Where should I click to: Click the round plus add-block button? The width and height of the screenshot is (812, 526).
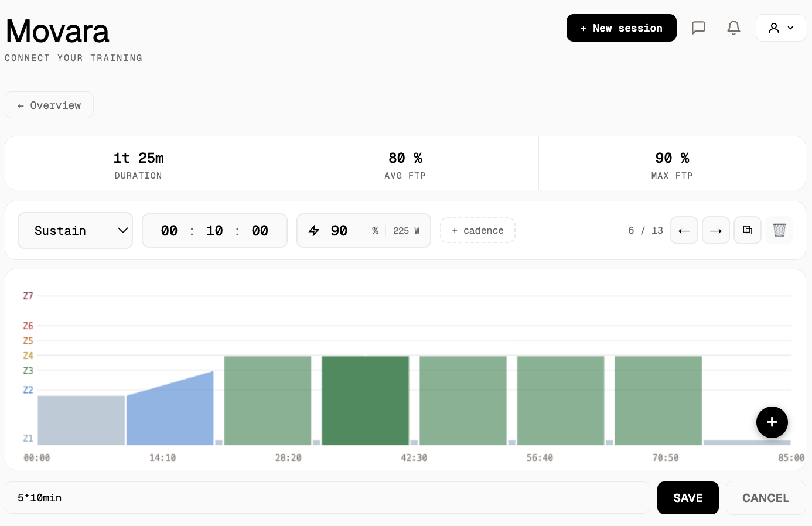click(x=772, y=422)
